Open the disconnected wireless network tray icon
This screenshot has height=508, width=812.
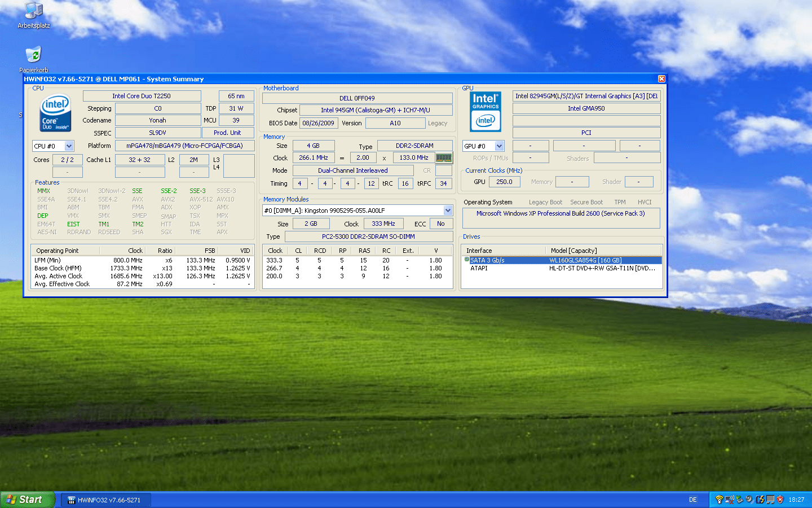click(729, 500)
